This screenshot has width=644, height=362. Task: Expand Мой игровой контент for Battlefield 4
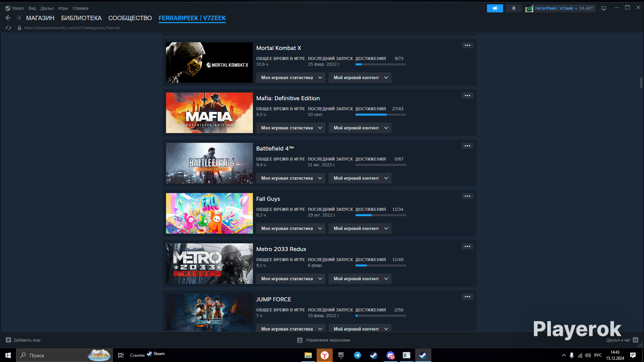(360, 178)
